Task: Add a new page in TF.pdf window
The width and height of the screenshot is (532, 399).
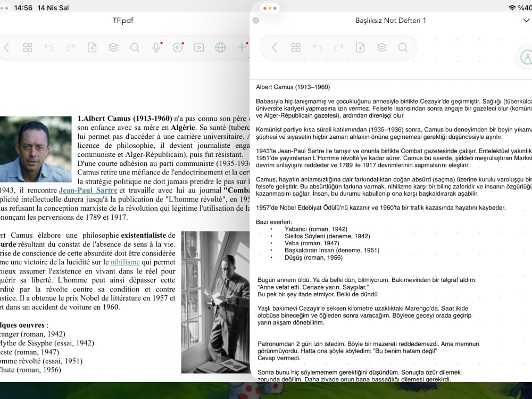Action: tap(92, 47)
